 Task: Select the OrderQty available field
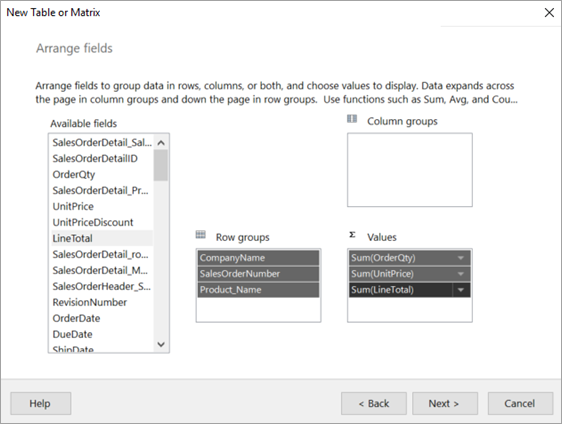pyautogui.click(x=102, y=175)
